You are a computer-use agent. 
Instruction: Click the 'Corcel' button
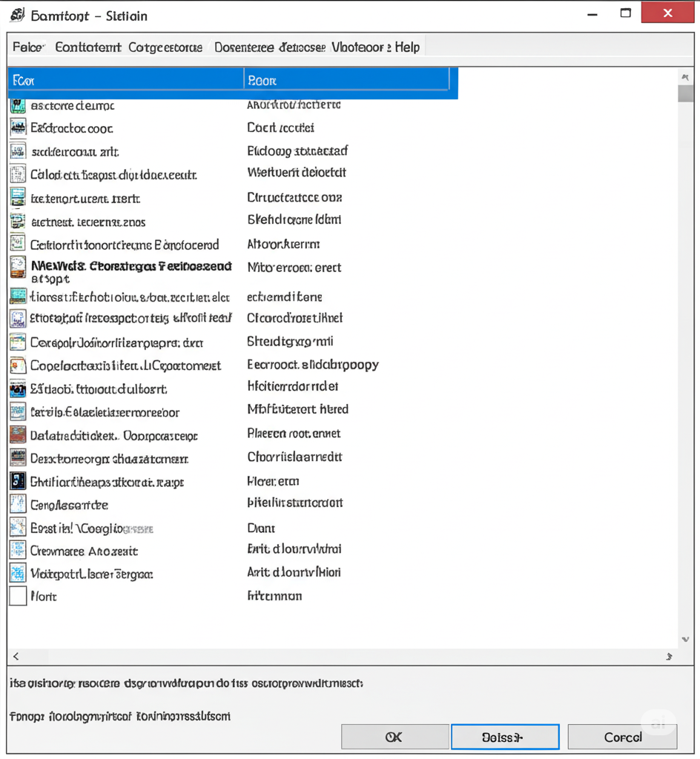coord(623,737)
